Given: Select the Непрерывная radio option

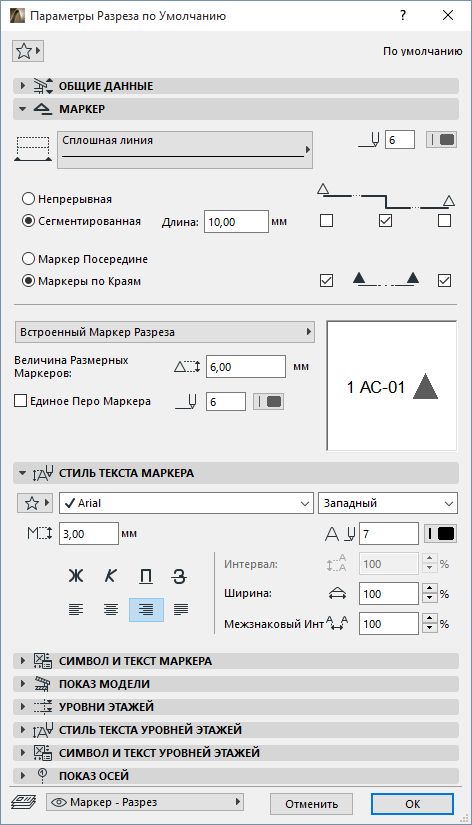Looking at the screenshot, I should pos(28,199).
